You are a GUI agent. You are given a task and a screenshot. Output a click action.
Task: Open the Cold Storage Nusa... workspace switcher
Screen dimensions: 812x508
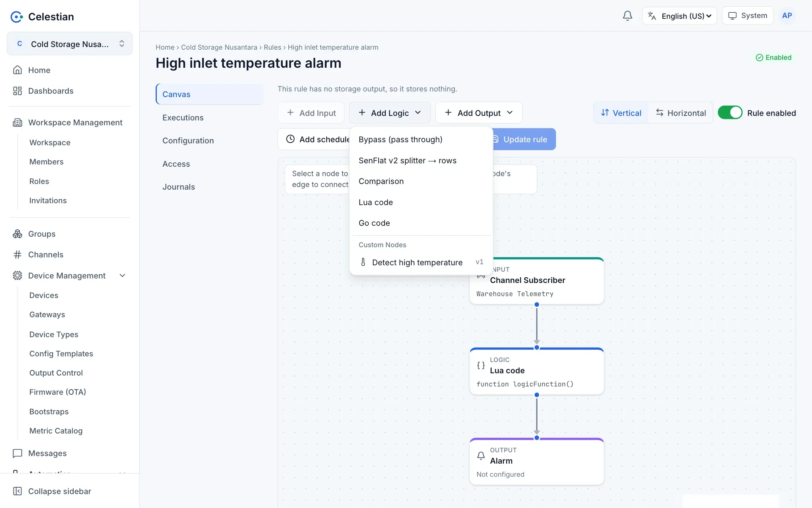click(x=70, y=44)
